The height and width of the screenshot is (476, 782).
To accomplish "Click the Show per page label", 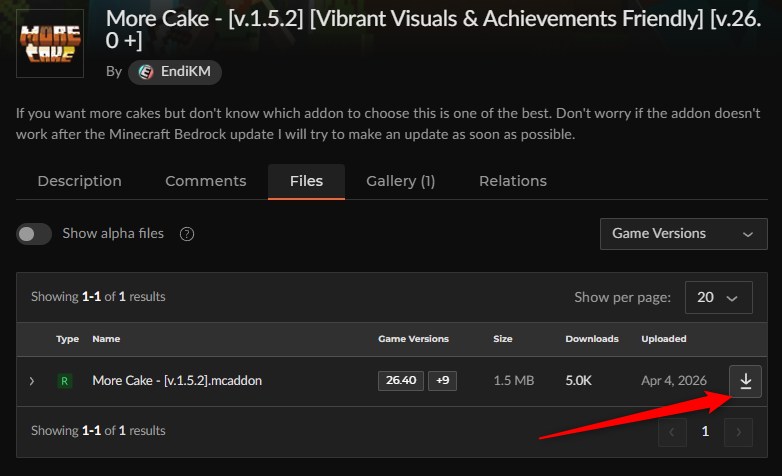I will click(x=622, y=297).
